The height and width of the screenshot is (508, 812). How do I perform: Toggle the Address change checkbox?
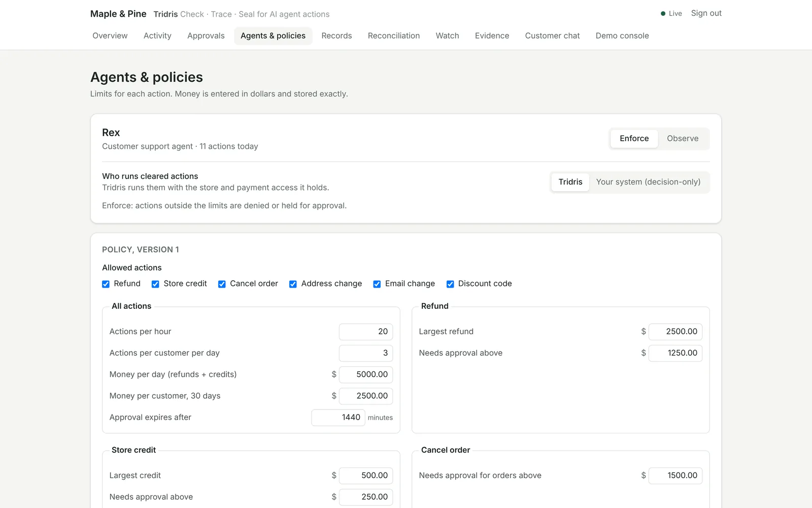click(293, 284)
